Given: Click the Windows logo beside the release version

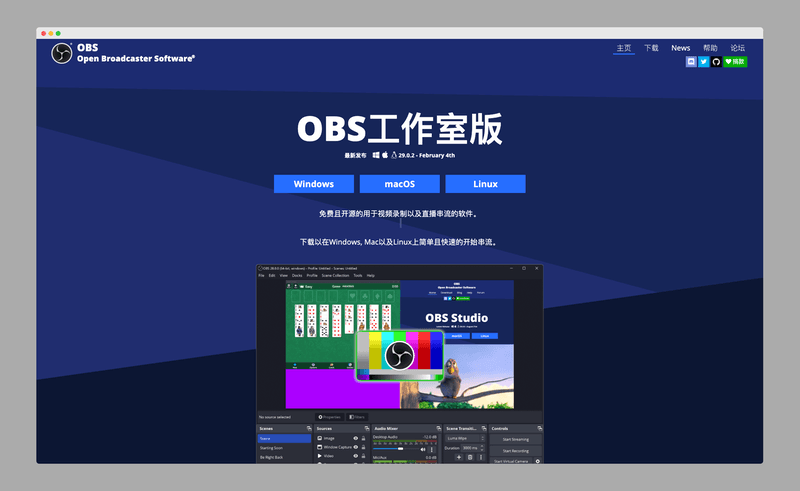Looking at the screenshot, I should (376, 155).
